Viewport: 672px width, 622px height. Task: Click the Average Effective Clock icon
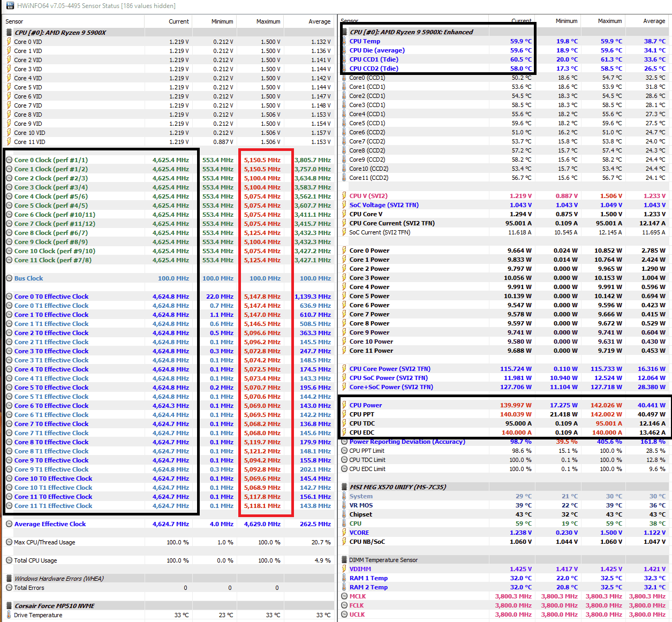click(x=9, y=524)
